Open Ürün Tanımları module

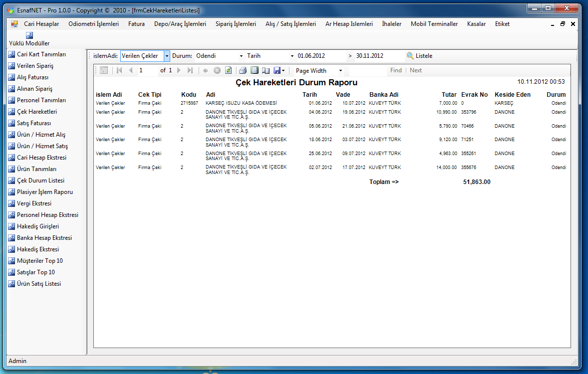[x=37, y=169]
